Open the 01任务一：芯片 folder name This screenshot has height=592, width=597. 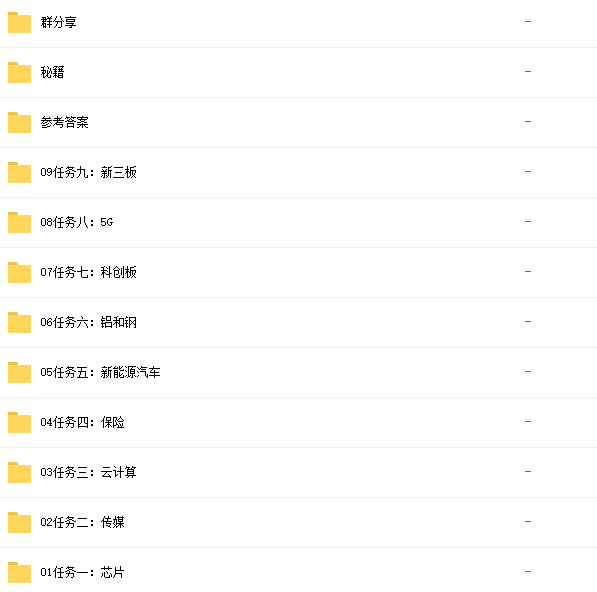82,572
